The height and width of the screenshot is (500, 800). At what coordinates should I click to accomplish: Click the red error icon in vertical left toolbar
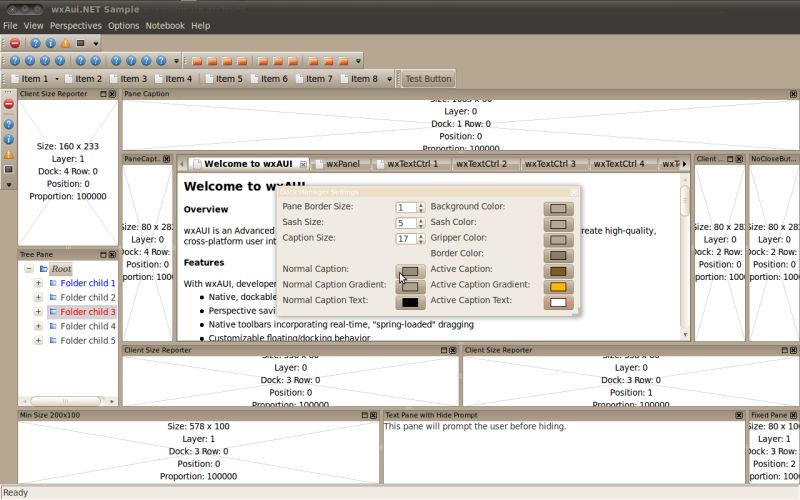pos(9,104)
